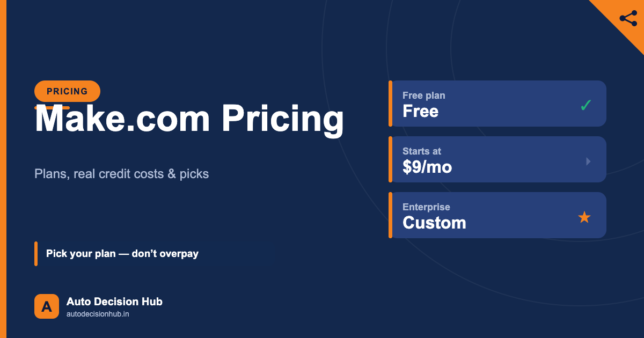Click the Plans, real credit costs subtitle
This screenshot has width=644, height=338.
pyautogui.click(x=122, y=174)
